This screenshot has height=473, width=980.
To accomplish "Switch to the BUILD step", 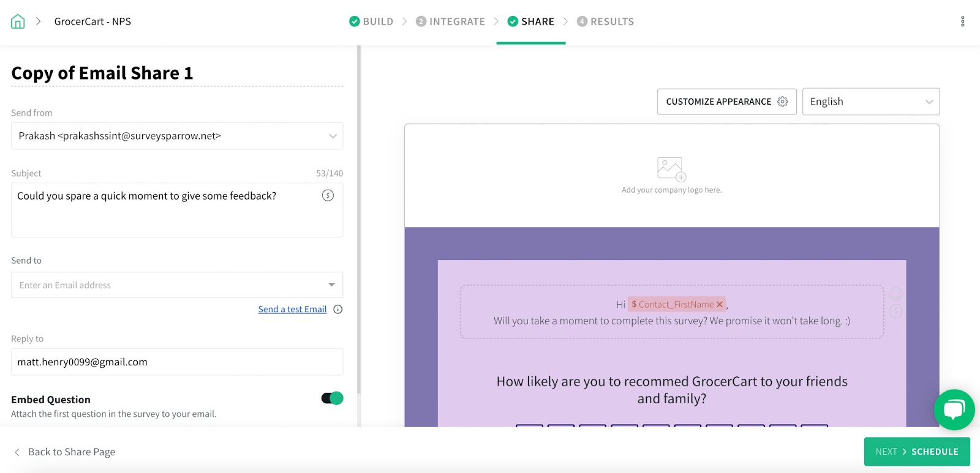I will coord(371,21).
